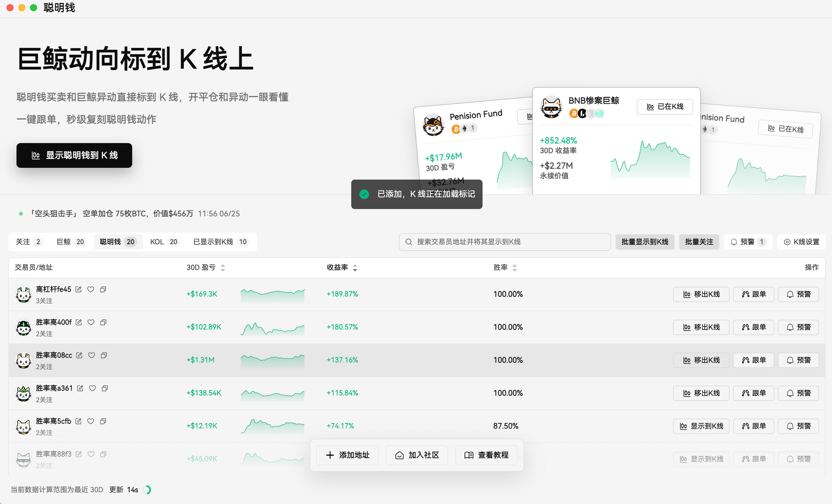Open avatar of 胜率高400f trader
The width and height of the screenshot is (832, 504).
[24, 328]
